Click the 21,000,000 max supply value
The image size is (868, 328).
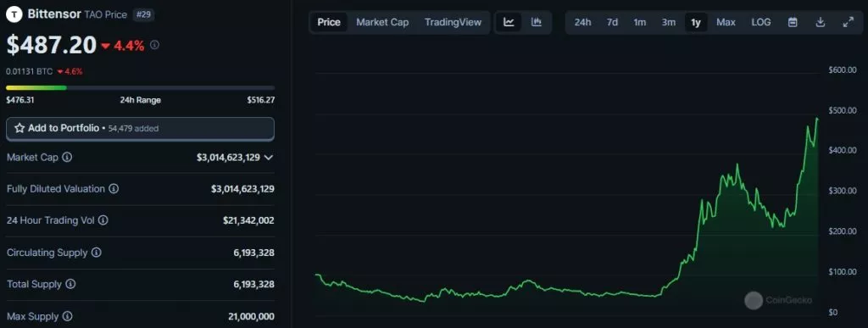pos(251,317)
